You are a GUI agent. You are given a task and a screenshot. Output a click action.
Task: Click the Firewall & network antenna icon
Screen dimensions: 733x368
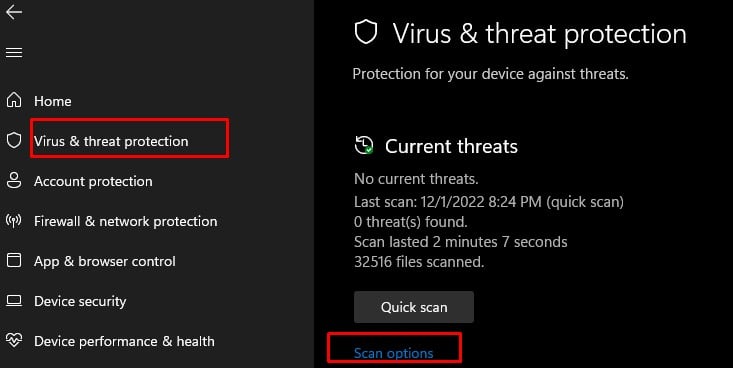click(x=14, y=220)
